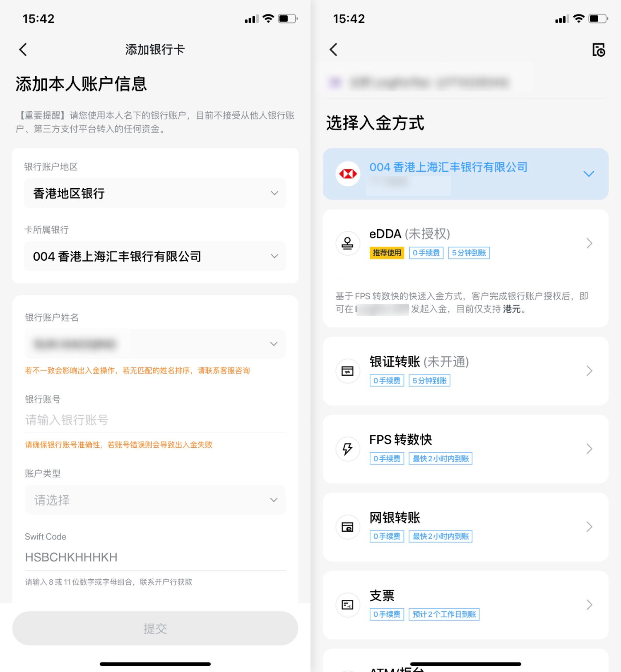Select FPS 转数快 deposit method
Viewport: 621px width, 672px height.
466,449
